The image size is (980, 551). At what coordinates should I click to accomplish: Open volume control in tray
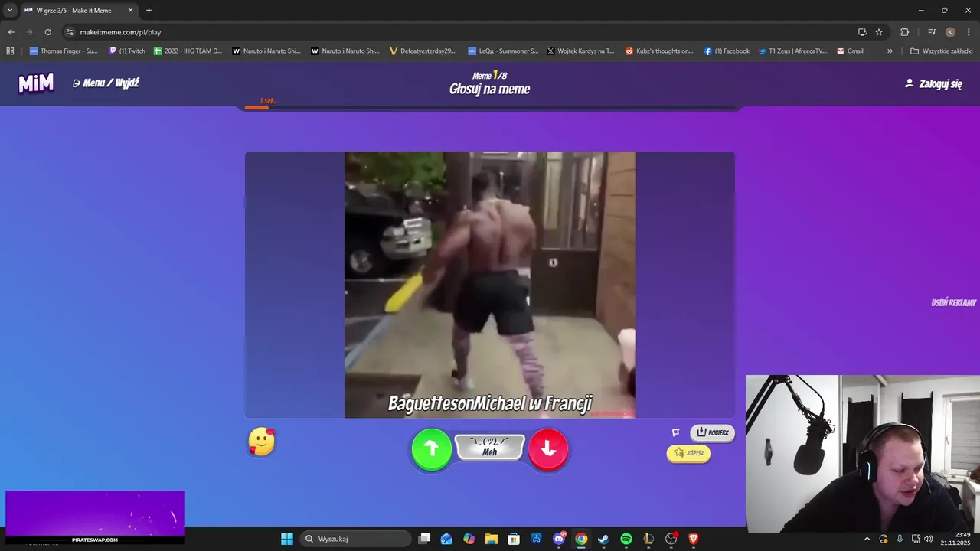coord(929,539)
